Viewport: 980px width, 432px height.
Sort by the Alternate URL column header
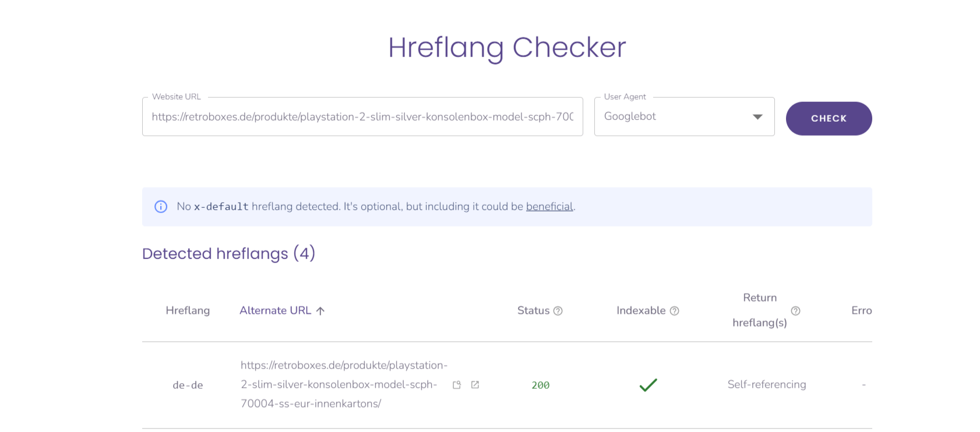pyautogui.click(x=275, y=310)
